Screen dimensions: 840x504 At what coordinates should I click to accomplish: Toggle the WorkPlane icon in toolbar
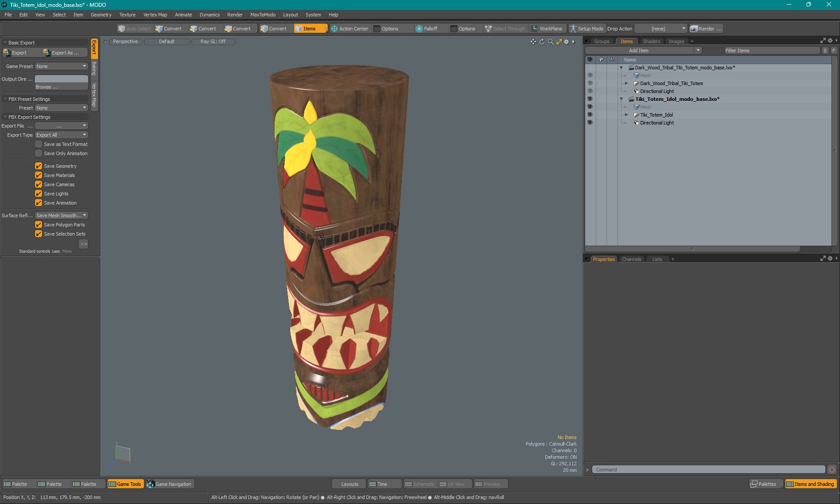click(534, 28)
